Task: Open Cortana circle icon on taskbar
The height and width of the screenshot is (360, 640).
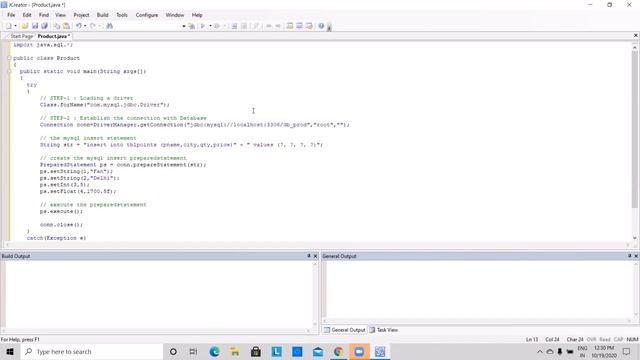Action: pos(173,352)
